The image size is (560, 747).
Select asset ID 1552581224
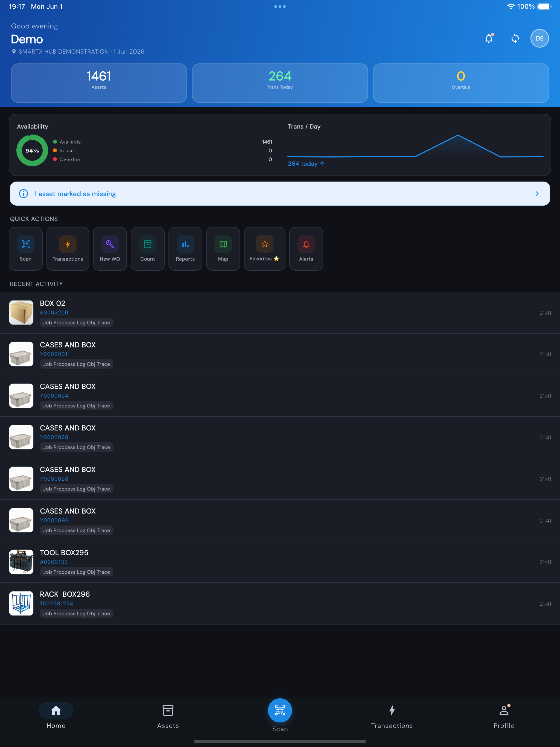pos(56,603)
